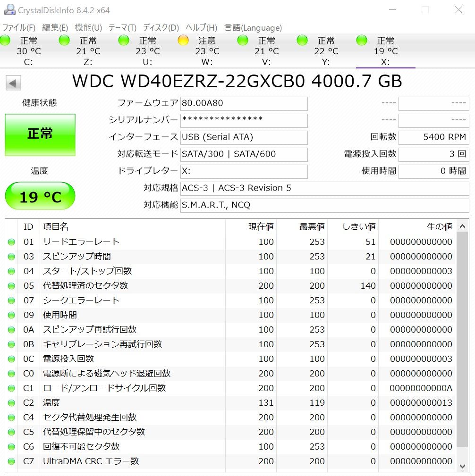Switch to drive V: tab

tap(266, 51)
